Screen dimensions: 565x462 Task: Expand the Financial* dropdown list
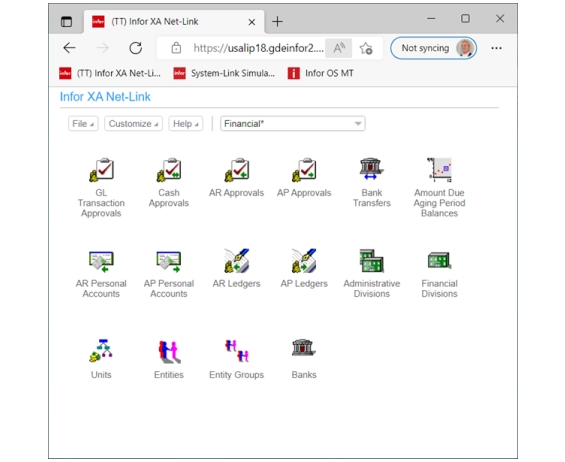click(x=293, y=124)
